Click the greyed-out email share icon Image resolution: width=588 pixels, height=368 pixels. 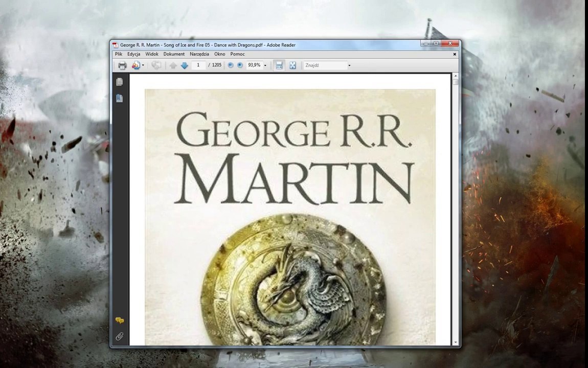tap(156, 65)
